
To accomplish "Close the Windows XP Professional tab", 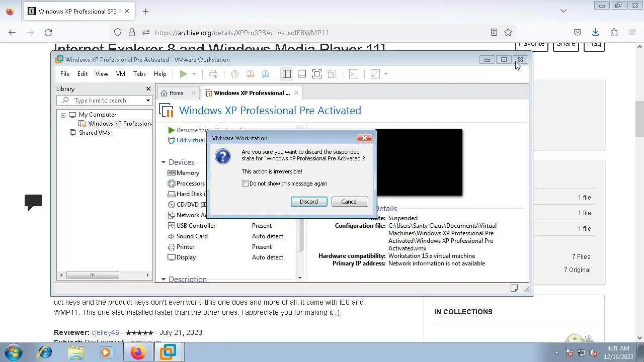I will (296, 93).
